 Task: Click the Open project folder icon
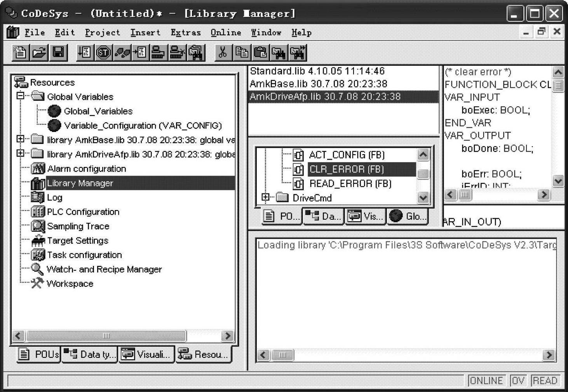point(39,52)
